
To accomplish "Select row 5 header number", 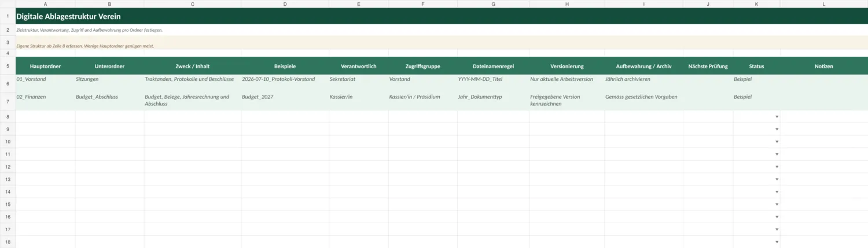I will pyautogui.click(x=8, y=66).
